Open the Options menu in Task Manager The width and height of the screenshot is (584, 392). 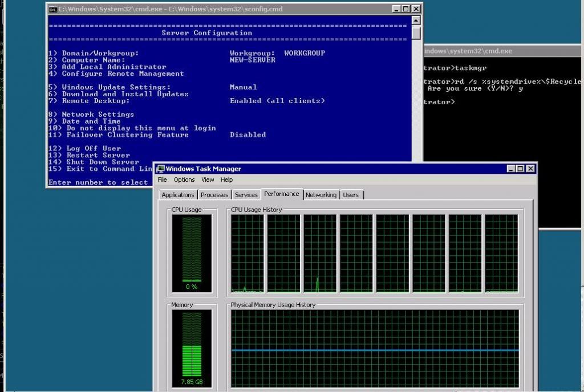(x=184, y=179)
